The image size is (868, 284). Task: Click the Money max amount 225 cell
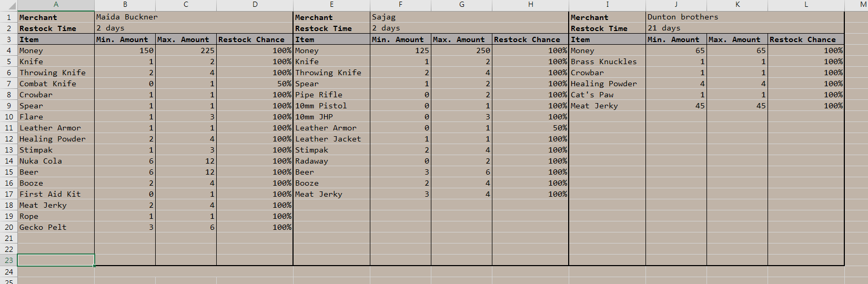tap(186, 50)
